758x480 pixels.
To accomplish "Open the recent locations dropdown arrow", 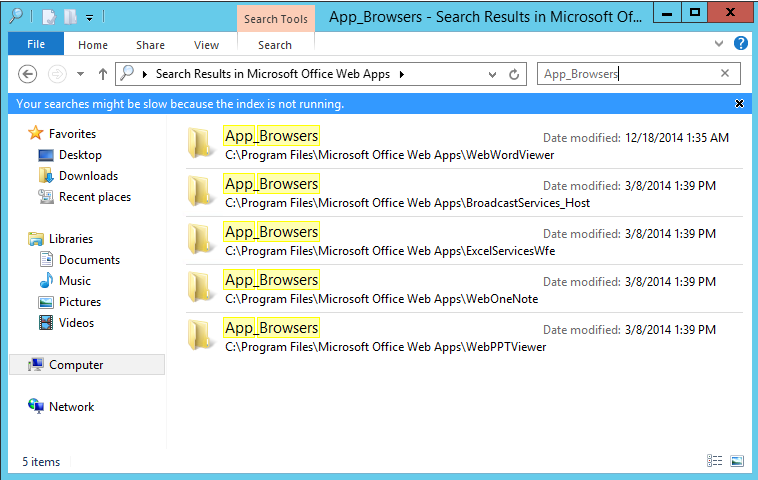I will (x=80, y=74).
